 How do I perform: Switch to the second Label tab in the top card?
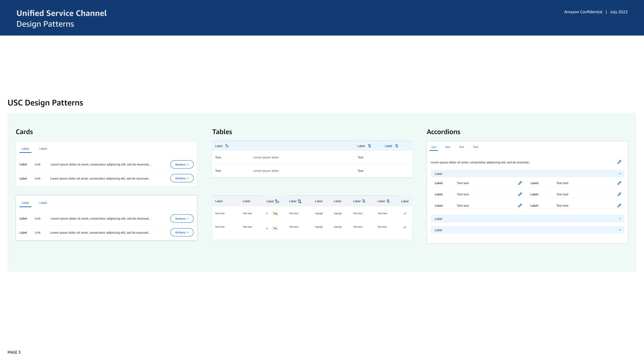43,149
